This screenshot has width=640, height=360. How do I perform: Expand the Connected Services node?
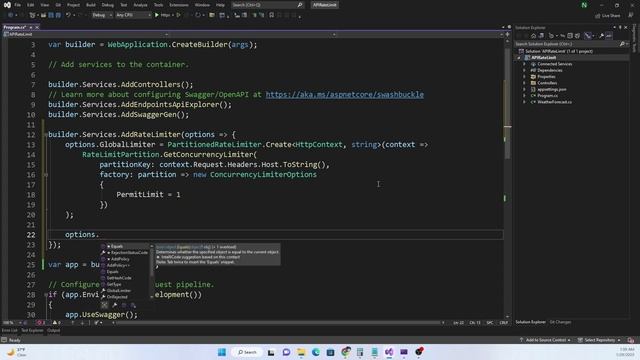(524, 64)
